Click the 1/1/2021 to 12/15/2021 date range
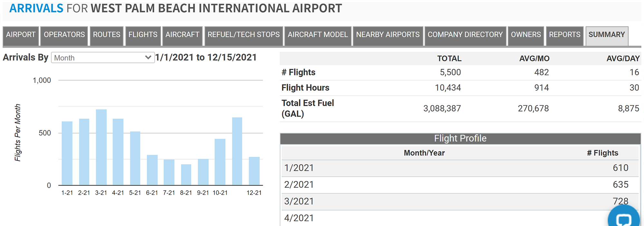 pyautogui.click(x=206, y=58)
